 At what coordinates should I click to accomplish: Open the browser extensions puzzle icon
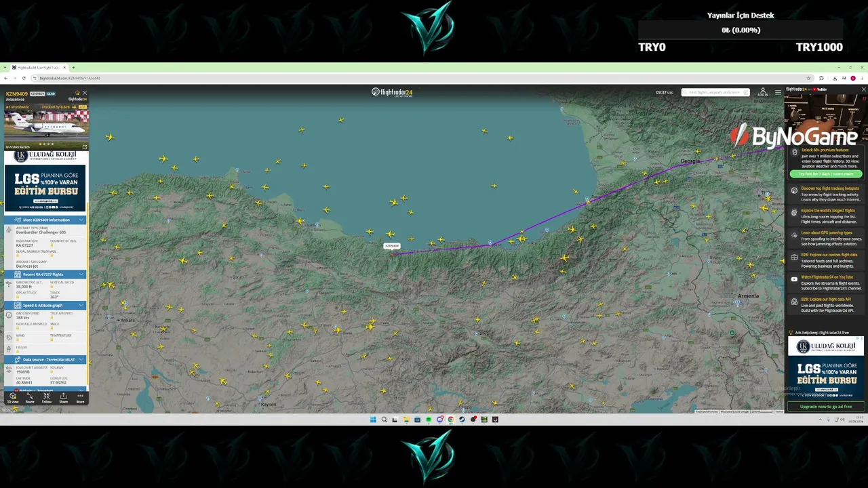click(x=822, y=78)
